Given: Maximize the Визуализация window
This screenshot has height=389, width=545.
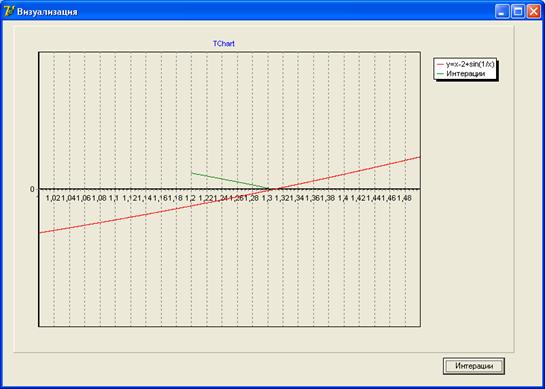Looking at the screenshot, I should (518, 12).
